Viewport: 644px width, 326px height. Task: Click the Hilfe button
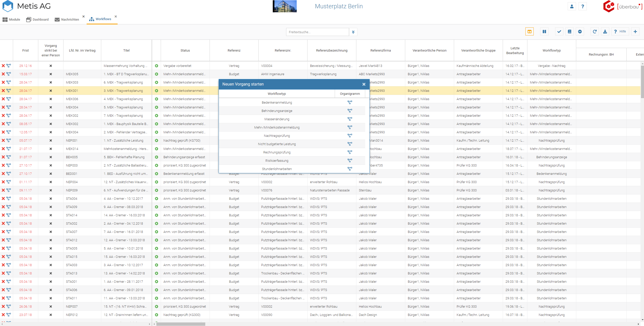pos(620,32)
